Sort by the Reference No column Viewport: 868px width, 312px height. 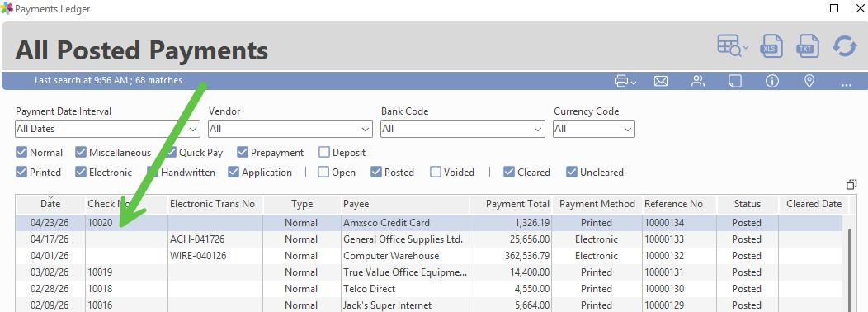679,204
